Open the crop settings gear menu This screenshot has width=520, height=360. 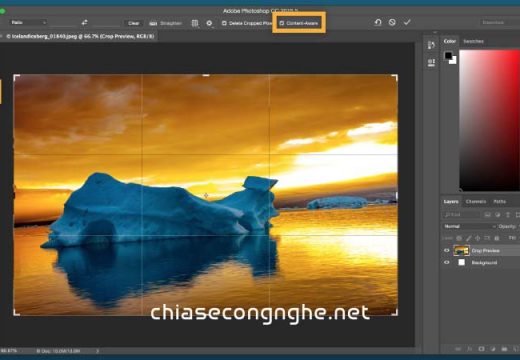click(x=209, y=23)
